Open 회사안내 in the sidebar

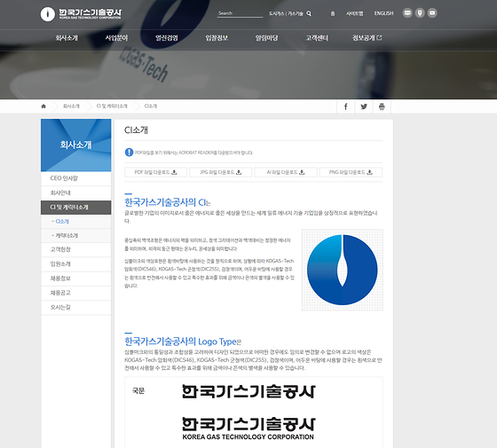(x=76, y=193)
